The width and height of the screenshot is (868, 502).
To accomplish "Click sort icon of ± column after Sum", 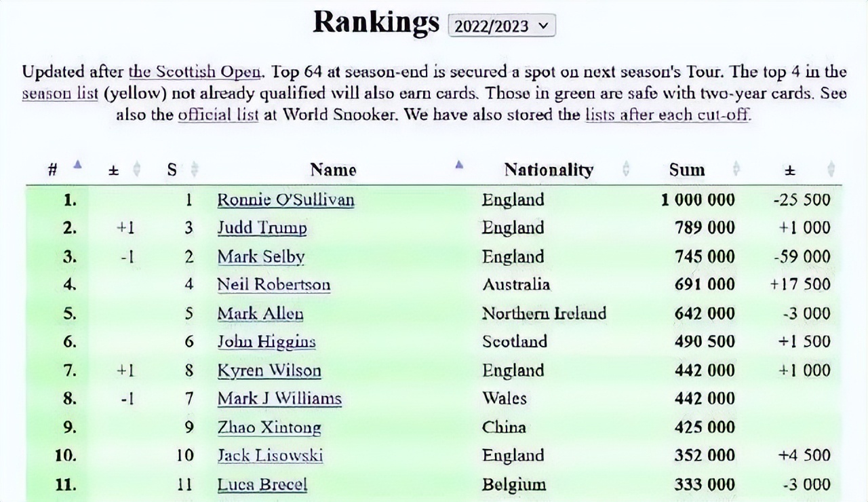I will 831,170.
